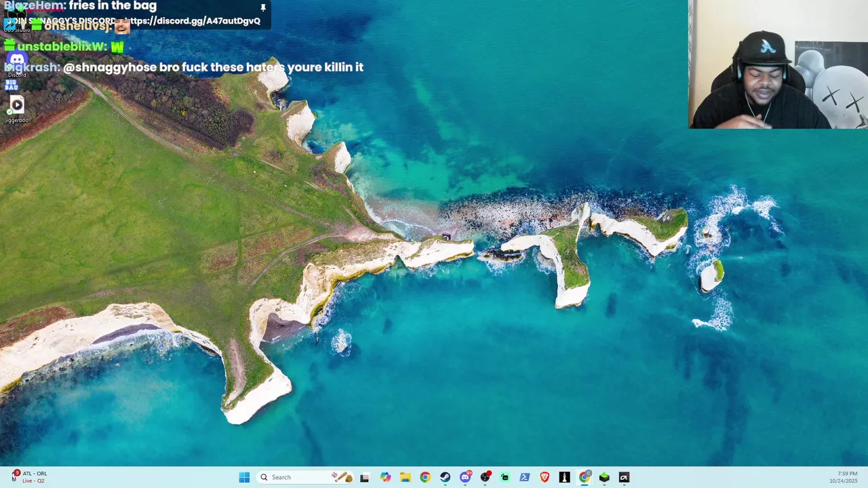Click the discord.gg/A47autDgvQ invite link
This screenshot has height=488, width=868.
[x=194, y=21]
